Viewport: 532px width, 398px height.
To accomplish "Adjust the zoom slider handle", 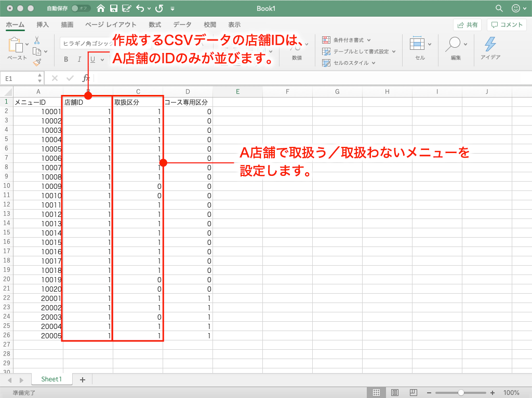I will (461, 393).
